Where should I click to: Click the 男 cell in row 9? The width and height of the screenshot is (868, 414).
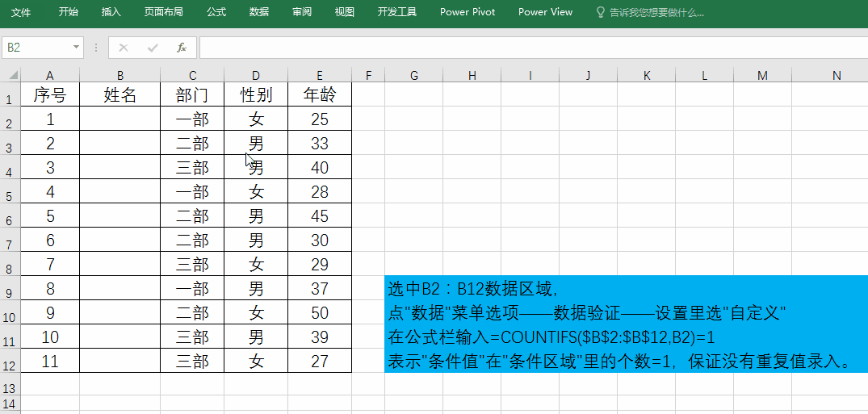tap(256, 288)
